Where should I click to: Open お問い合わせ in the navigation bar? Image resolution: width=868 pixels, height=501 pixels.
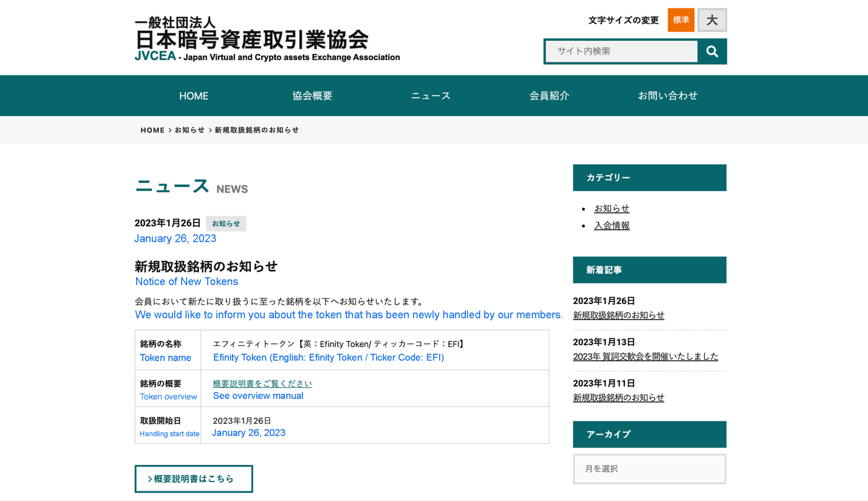[668, 96]
